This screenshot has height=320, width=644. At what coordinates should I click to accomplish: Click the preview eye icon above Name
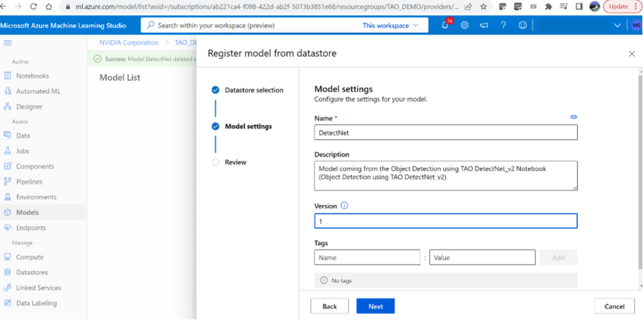pos(574,117)
